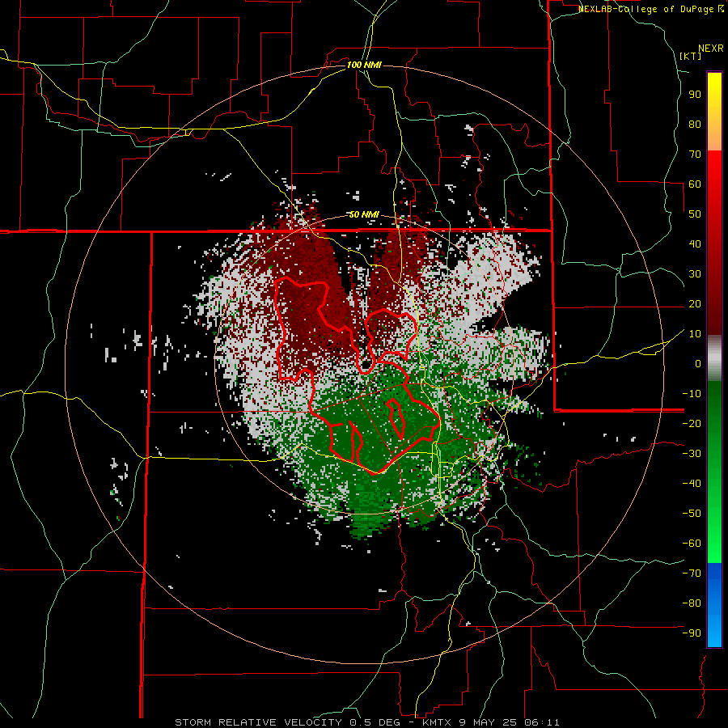Select the -90 value on velocity scale

tap(692, 633)
